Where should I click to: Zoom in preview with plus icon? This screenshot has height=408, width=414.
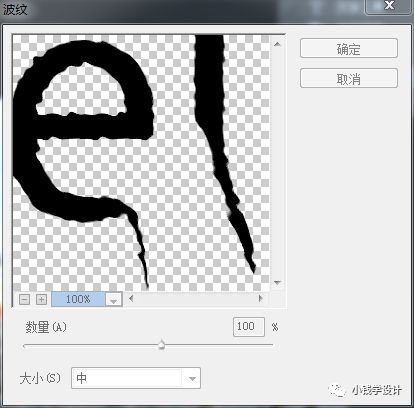coord(41,299)
